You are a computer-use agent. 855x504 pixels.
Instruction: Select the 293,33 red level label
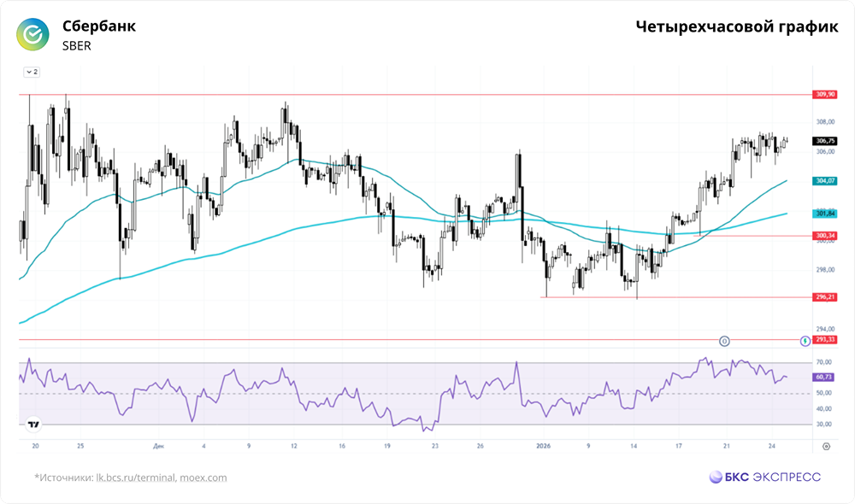coord(825,340)
